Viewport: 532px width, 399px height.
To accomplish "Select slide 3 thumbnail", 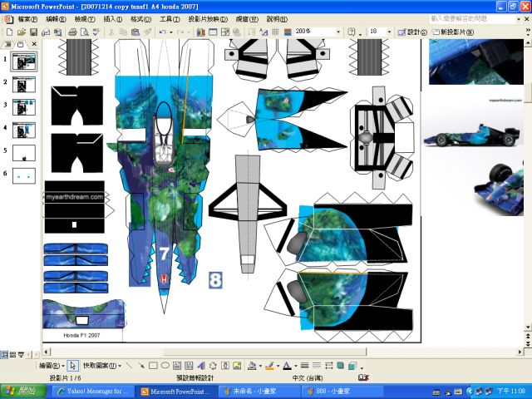I will tap(24, 106).
